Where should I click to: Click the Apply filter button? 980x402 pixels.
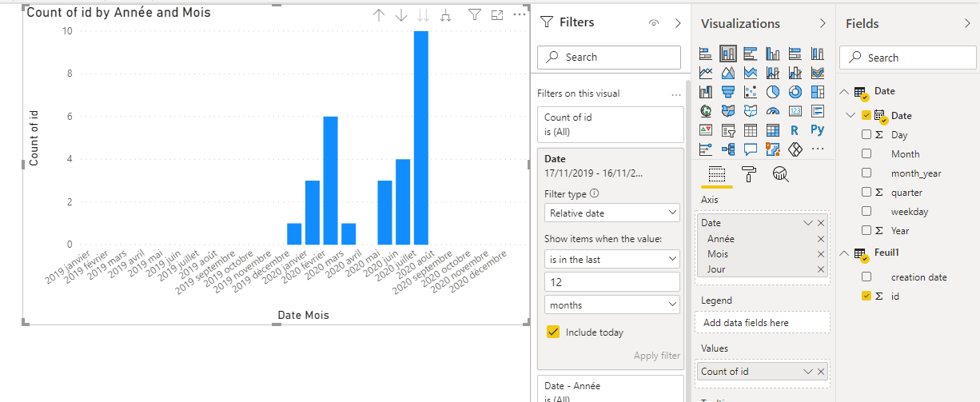pos(657,356)
